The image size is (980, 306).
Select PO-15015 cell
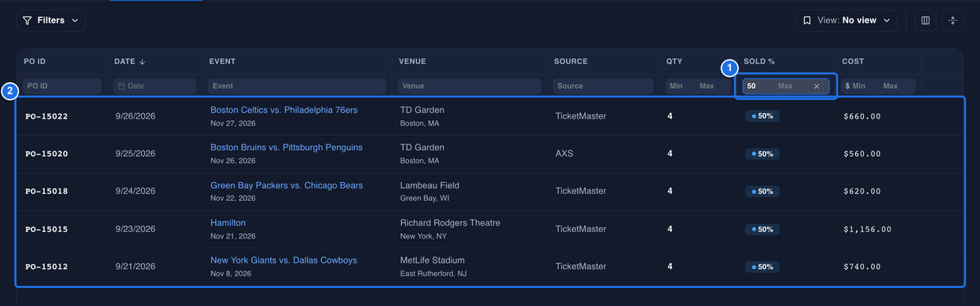tap(46, 229)
